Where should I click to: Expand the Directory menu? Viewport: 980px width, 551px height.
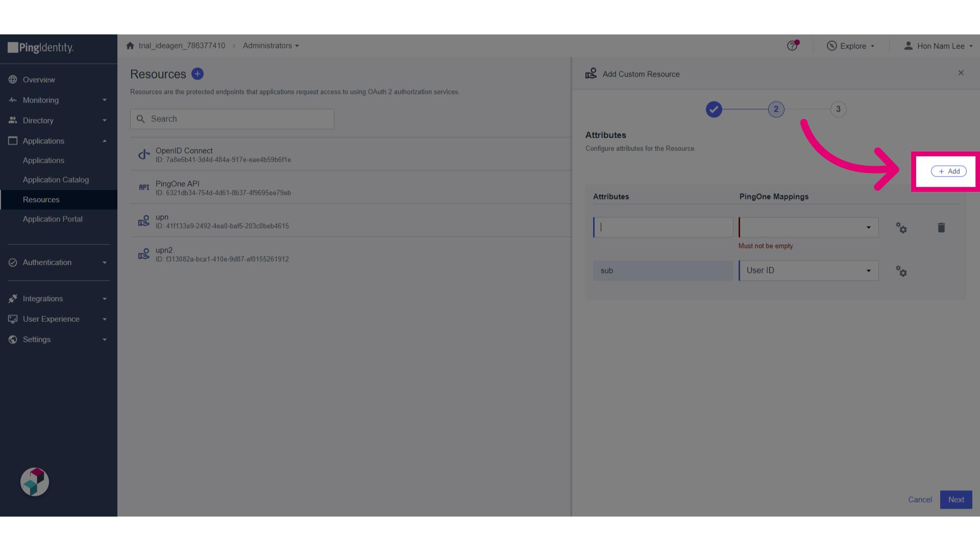point(59,120)
